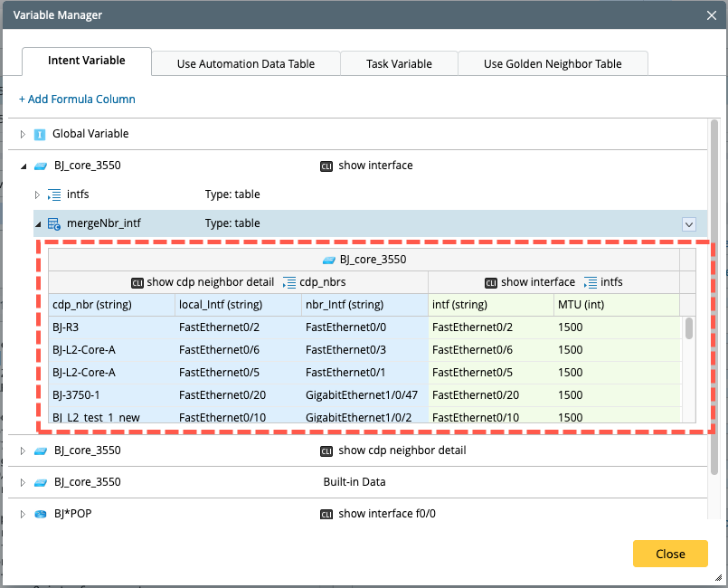
Task: Click the Add Formula Column link
Action: [77, 100]
